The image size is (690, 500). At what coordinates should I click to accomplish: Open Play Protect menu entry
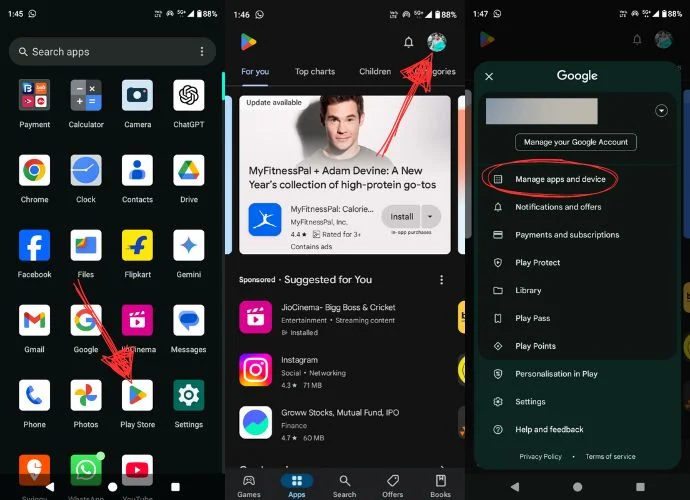pos(538,263)
